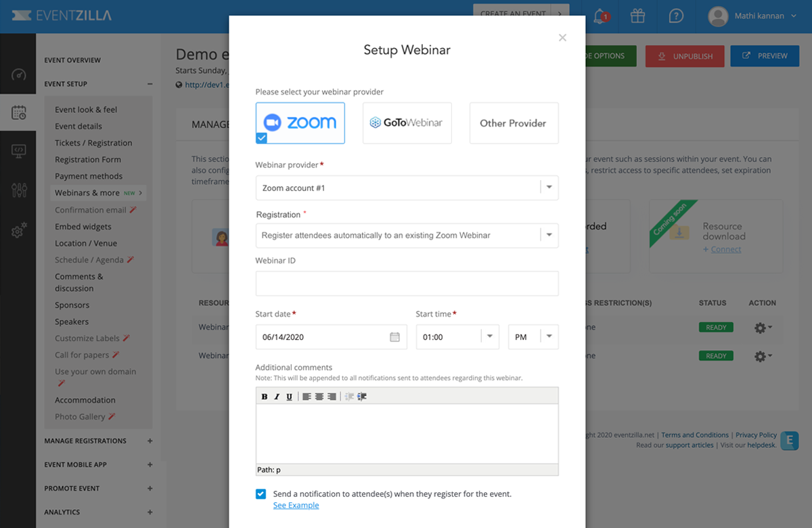Open action gear for first webinar row

[763, 328]
